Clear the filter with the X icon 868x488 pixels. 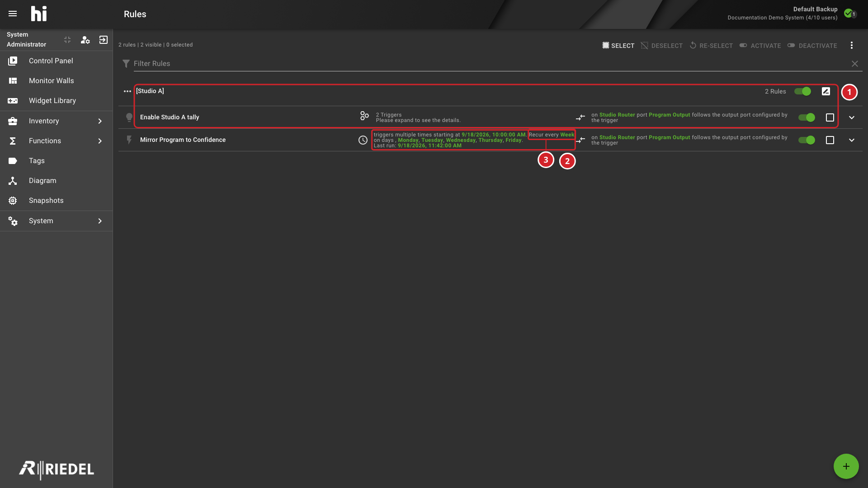[855, 64]
